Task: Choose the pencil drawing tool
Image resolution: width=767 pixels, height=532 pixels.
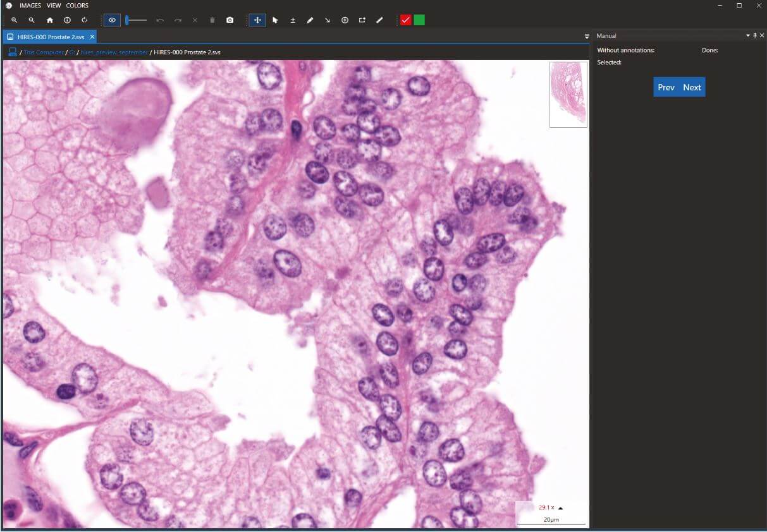Action: 310,20
